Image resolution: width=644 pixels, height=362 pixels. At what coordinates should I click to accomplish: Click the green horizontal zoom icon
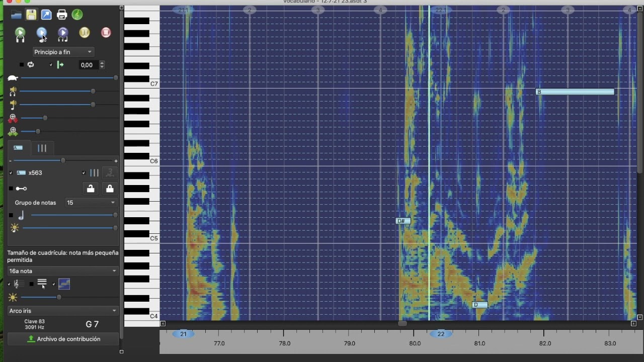click(x=13, y=132)
